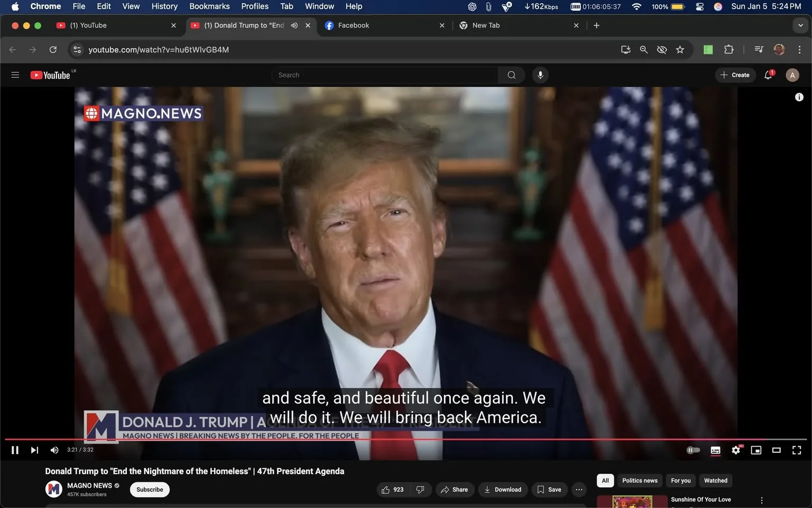Enter fullscreen mode
The width and height of the screenshot is (812, 508).
(797, 450)
